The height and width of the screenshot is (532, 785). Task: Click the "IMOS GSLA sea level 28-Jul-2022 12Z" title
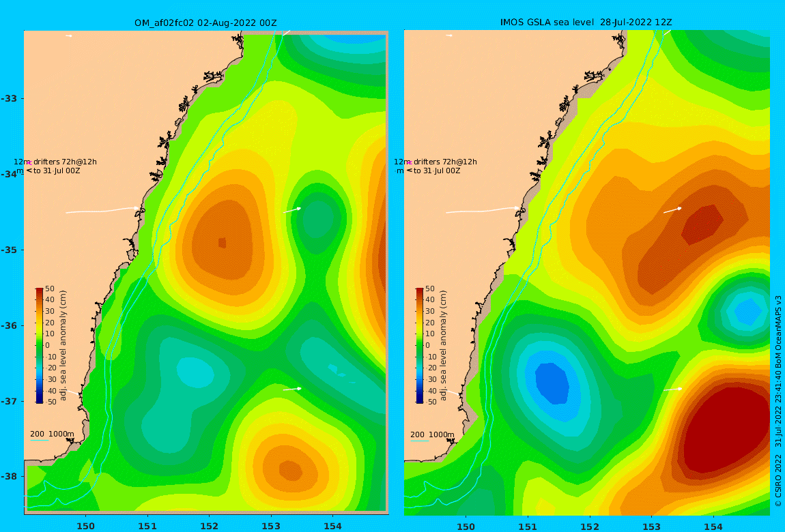pyautogui.click(x=586, y=23)
